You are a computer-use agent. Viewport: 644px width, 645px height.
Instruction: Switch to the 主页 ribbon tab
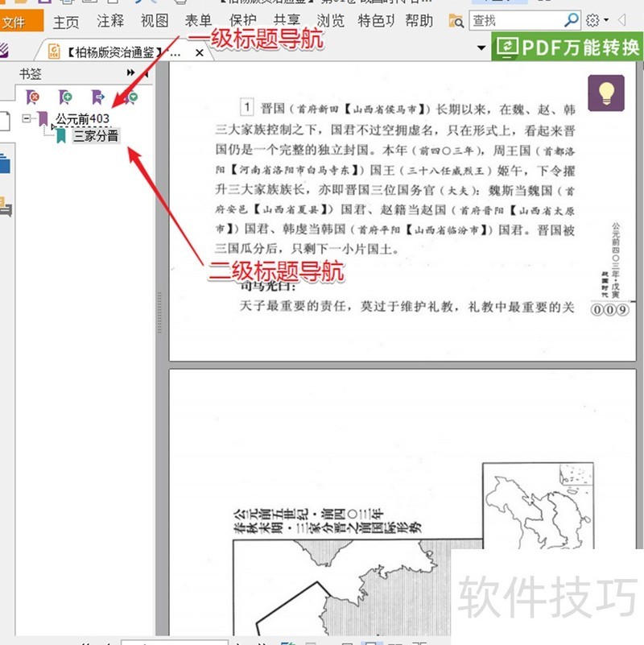tap(66, 22)
